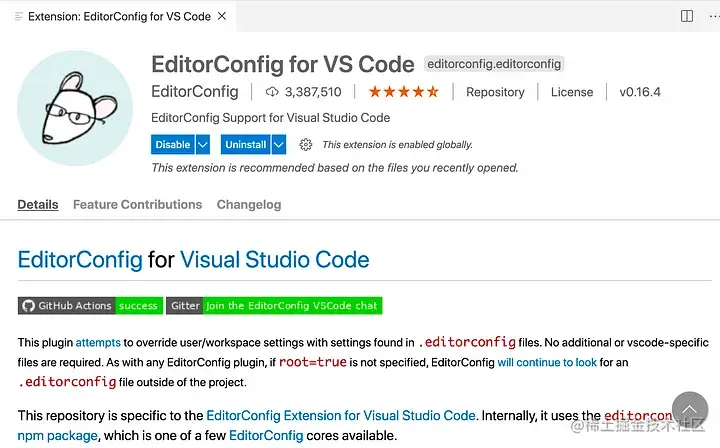Expand the Uninstall dropdown arrow
Image resolution: width=720 pixels, height=448 pixels.
coord(279,145)
